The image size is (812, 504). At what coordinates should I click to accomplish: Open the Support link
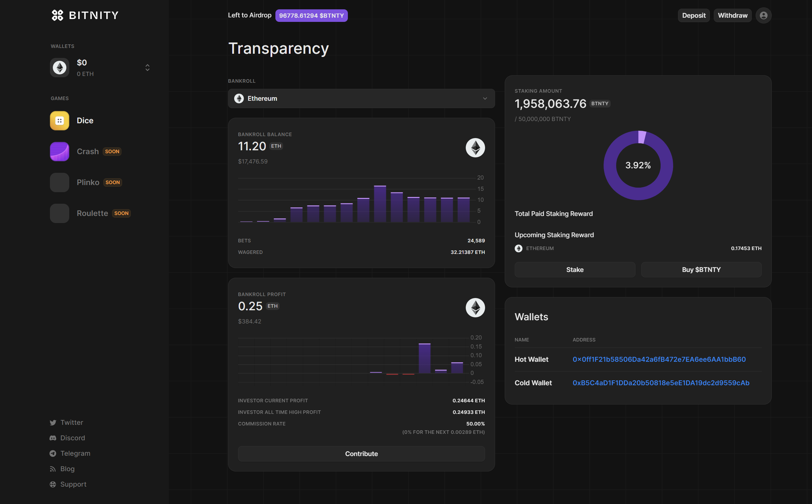[73, 484]
